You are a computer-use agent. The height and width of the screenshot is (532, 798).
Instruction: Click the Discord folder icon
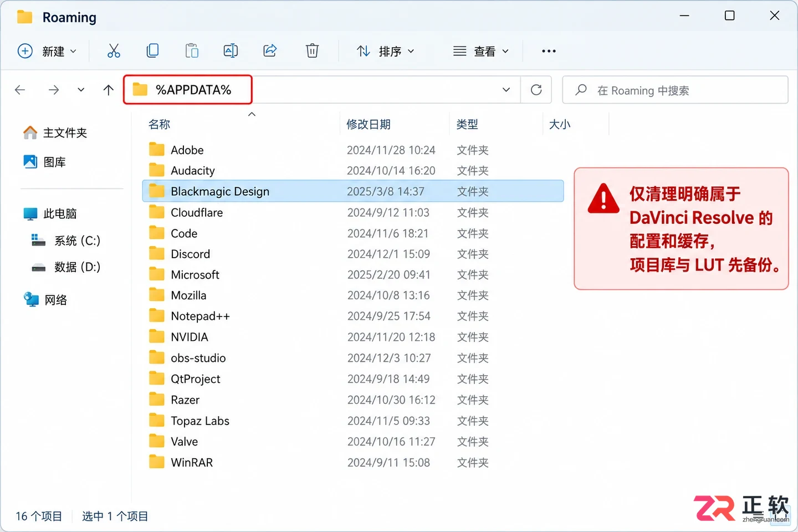click(157, 254)
